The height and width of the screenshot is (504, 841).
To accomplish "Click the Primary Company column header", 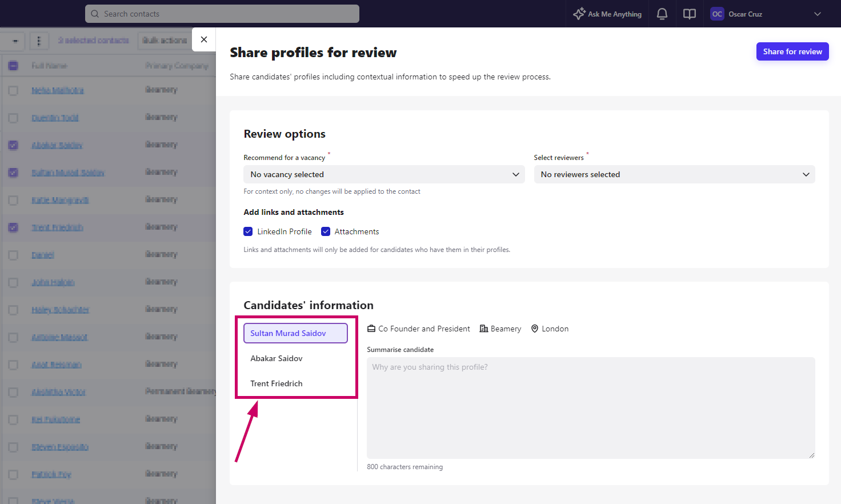I will (177, 66).
